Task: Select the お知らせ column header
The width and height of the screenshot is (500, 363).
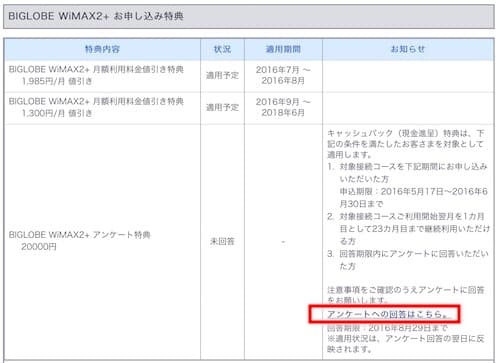Action: pyautogui.click(x=408, y=49)
